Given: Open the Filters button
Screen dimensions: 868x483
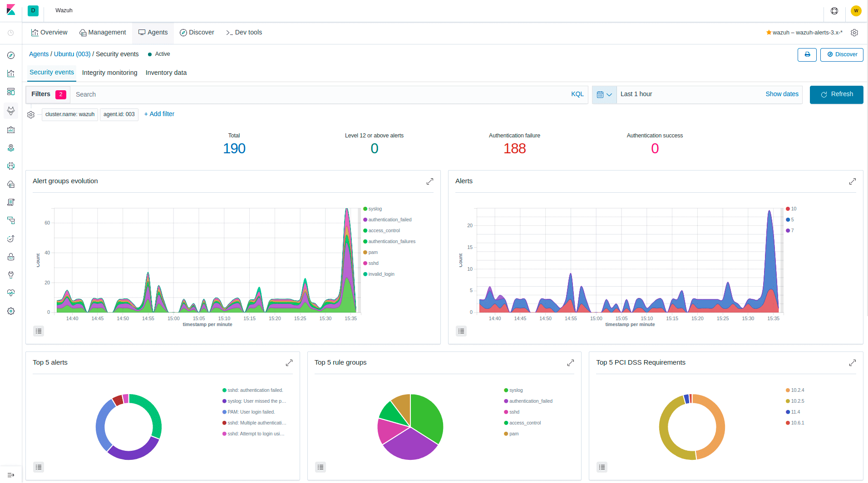Looking at the screenshot, I should point(48,94).
